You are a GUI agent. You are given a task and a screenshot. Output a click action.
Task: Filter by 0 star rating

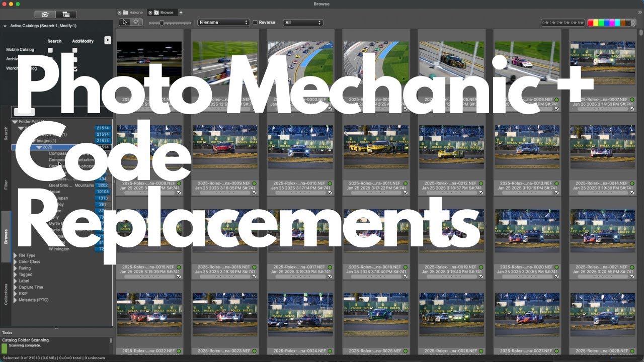(x=546, y=23)
